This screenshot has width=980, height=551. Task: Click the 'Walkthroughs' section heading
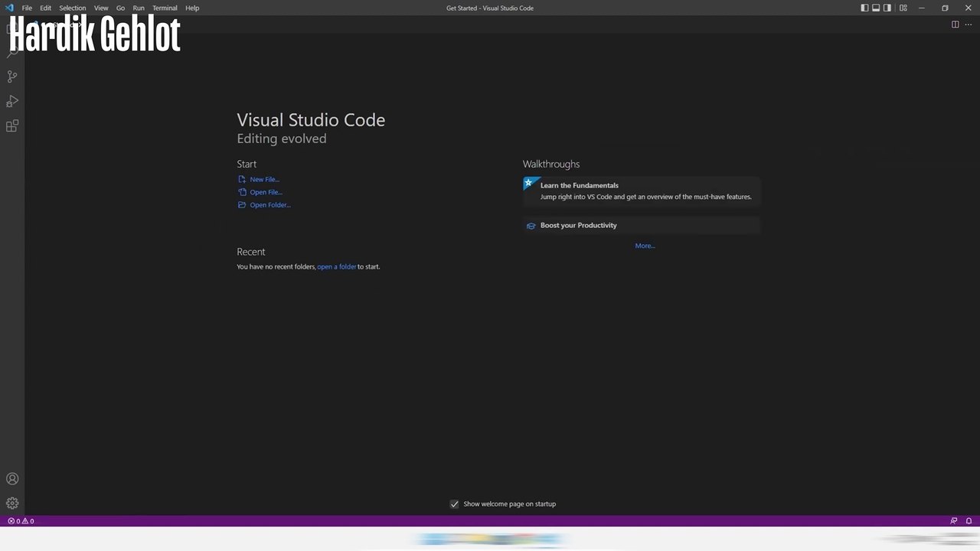click(551, 164)
